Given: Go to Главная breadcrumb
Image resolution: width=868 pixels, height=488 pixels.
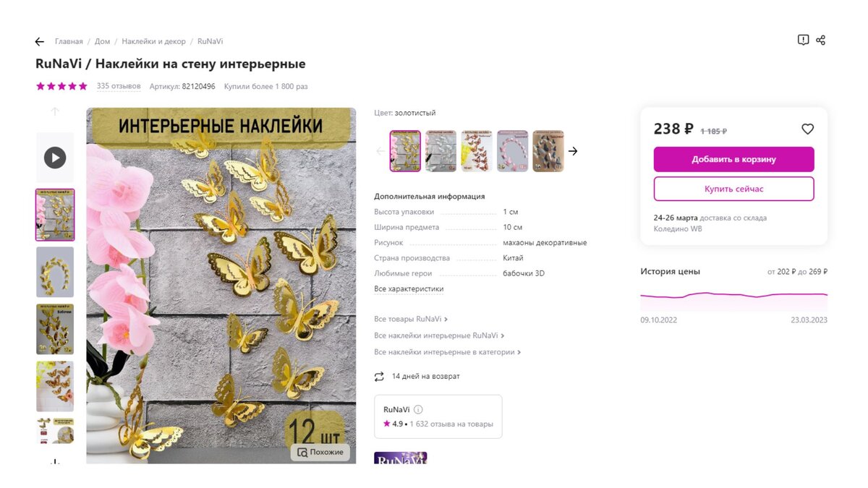Looking at the screenshot, I should pyautogui.click(x=69, y=42).
